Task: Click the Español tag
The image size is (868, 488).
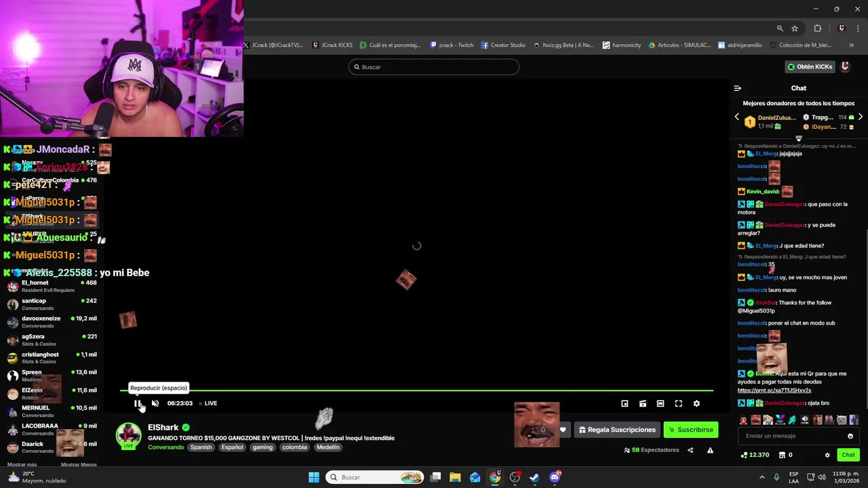Action: (x=232, y=447)
